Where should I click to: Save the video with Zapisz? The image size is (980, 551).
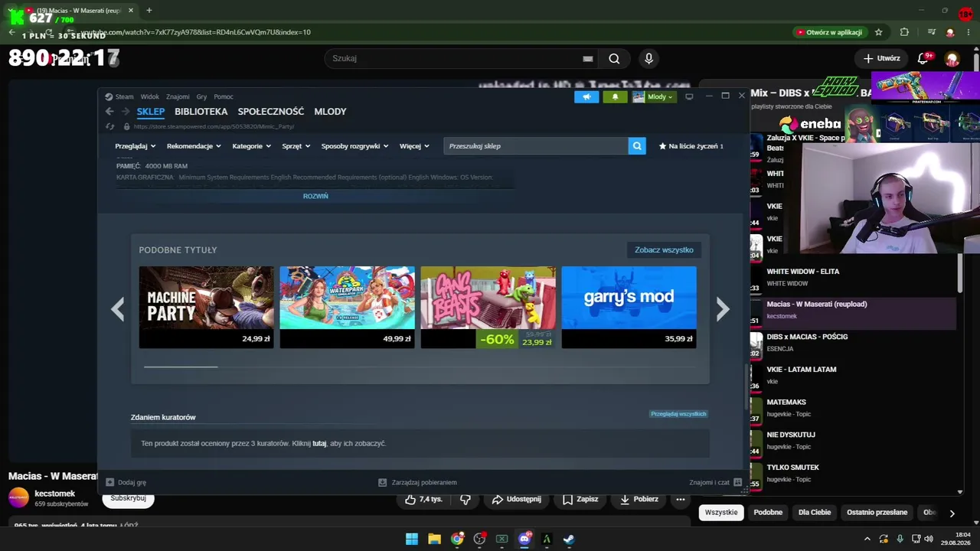coord(580,499)
